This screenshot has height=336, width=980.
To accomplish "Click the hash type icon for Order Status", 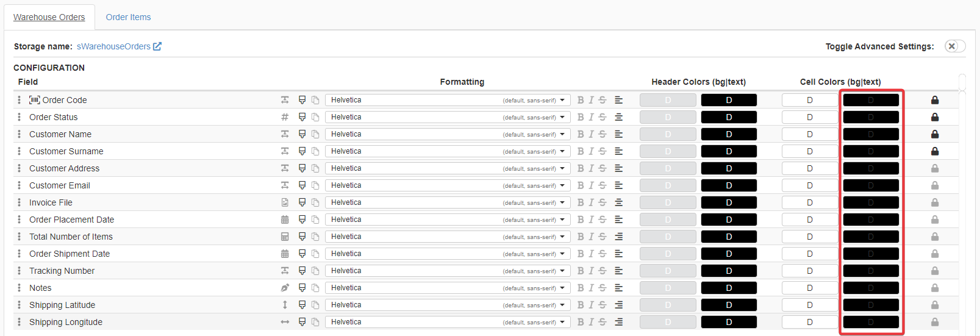I will click(x=285, y=117).
